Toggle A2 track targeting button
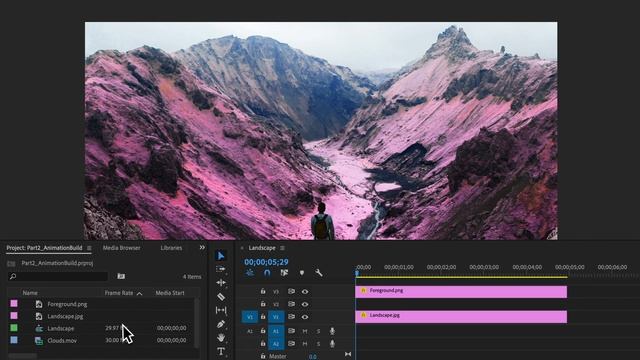This screenshot has width=640, height=360. [276, 344]
